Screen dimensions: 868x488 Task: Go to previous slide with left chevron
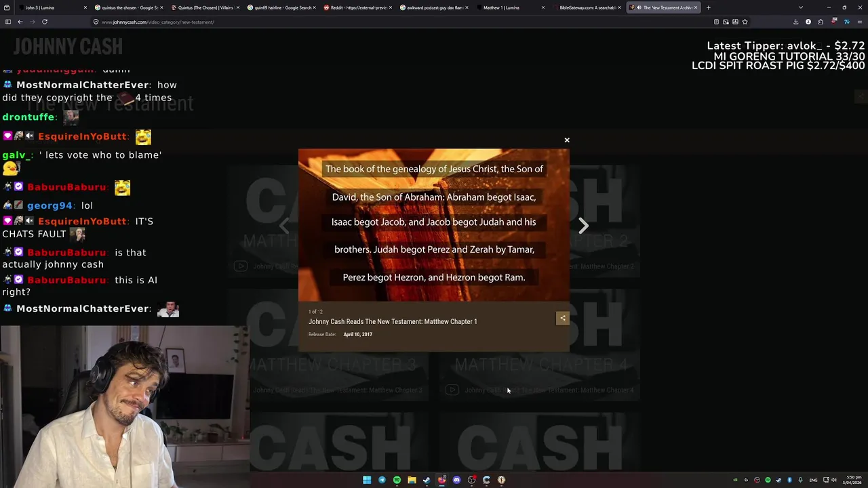coord(284,226)
